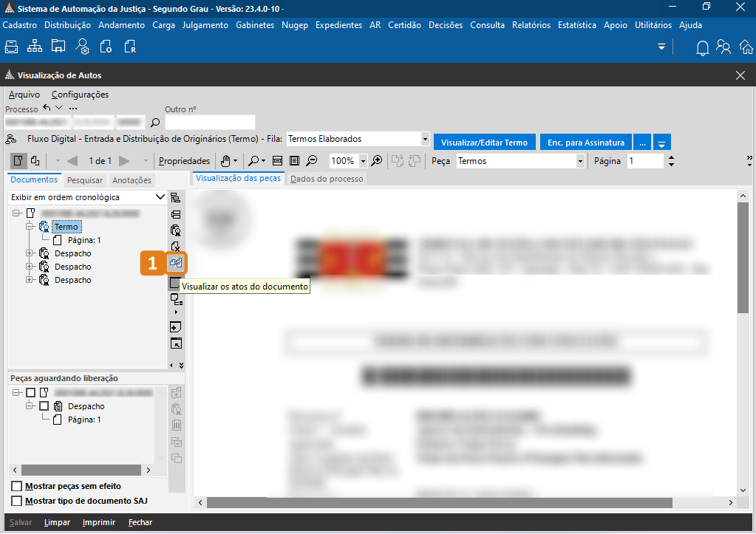This screenshot has width=756, height=534.
Task: Click the multiple pages view icon
Action: tap(35, 161)
